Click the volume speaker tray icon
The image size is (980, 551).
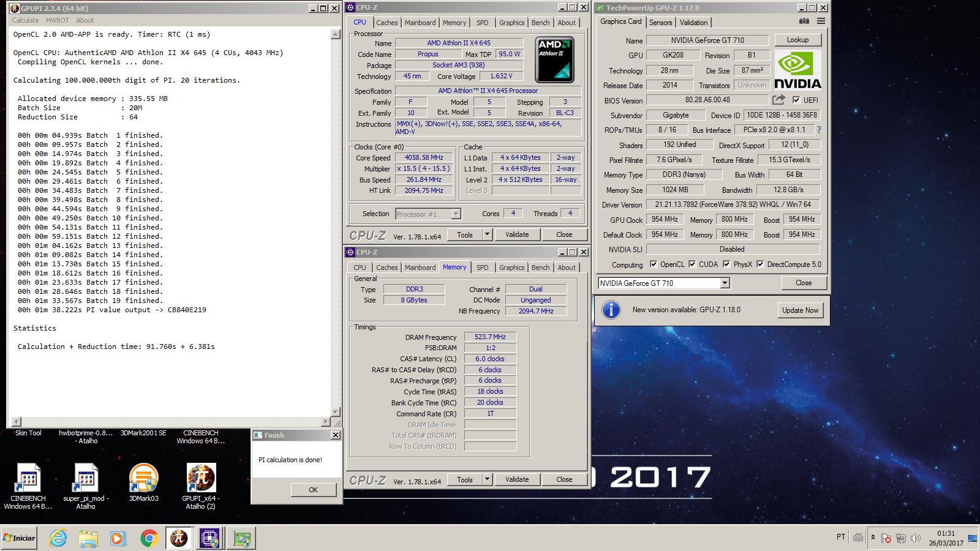point(915,538)
